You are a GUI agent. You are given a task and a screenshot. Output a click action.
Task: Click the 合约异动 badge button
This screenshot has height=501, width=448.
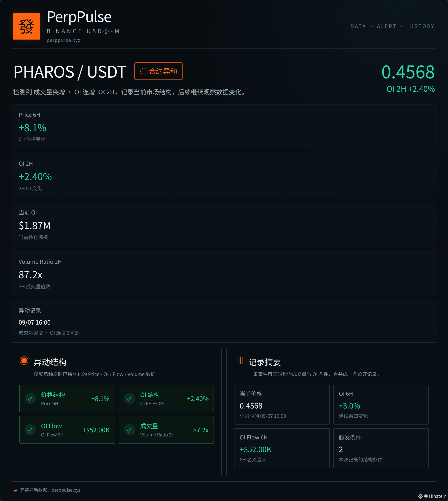tap(158, 71)
